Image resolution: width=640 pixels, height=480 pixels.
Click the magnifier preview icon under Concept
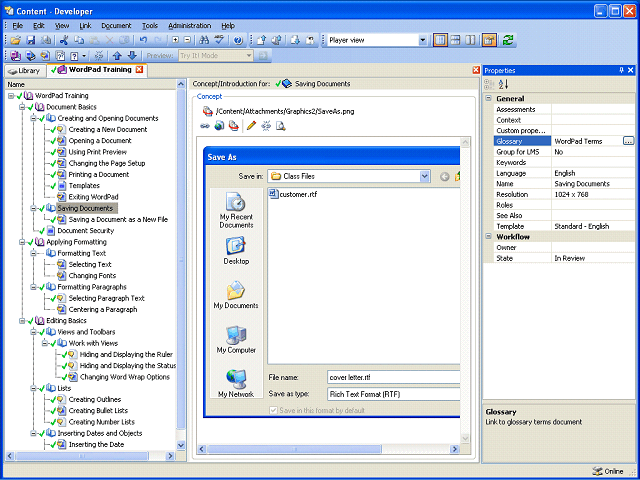coord(280,126)
